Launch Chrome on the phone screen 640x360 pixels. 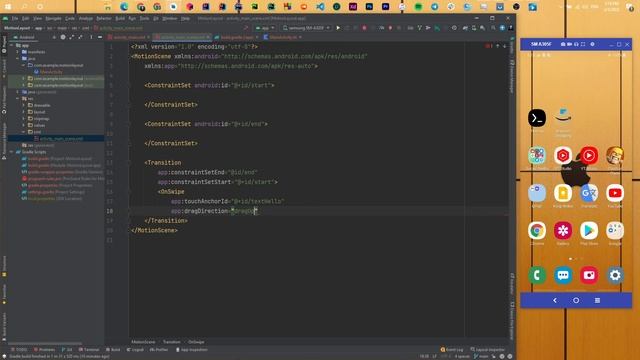pyautogui.click(x=537, y=231)
